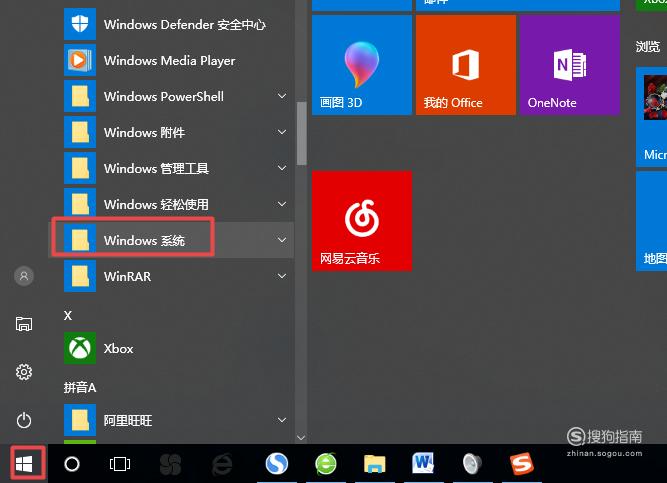The image size is (667, 483).
Task: Click the 拼音A group header
Action: click(x=80, y=387)
